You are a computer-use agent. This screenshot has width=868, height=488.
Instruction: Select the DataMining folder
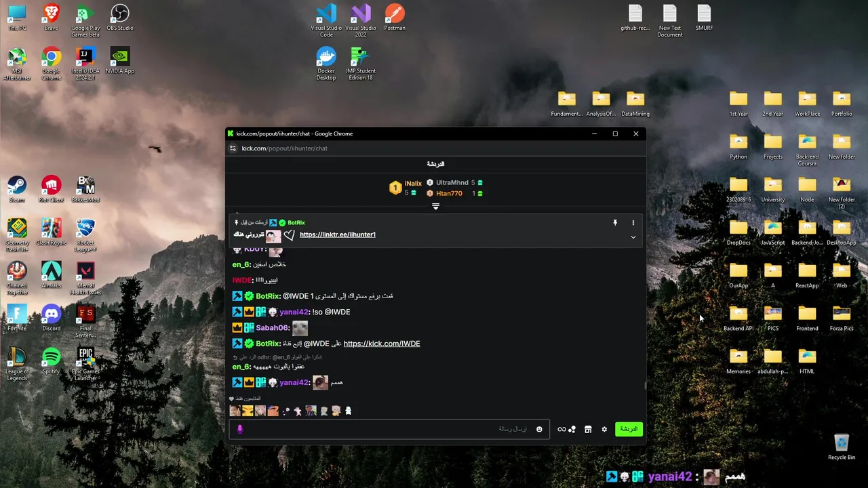point(635,104)
